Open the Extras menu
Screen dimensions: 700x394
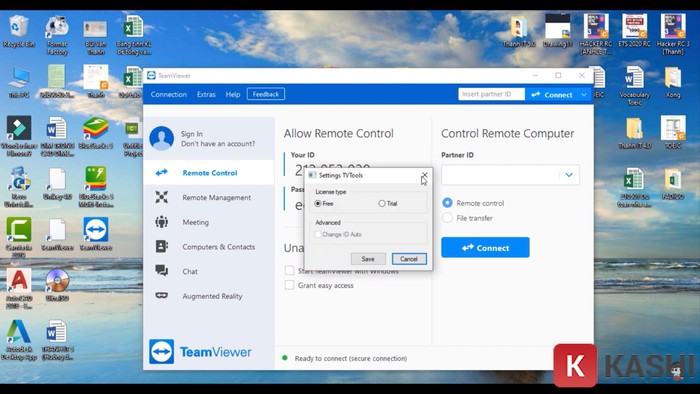(206, 95)
